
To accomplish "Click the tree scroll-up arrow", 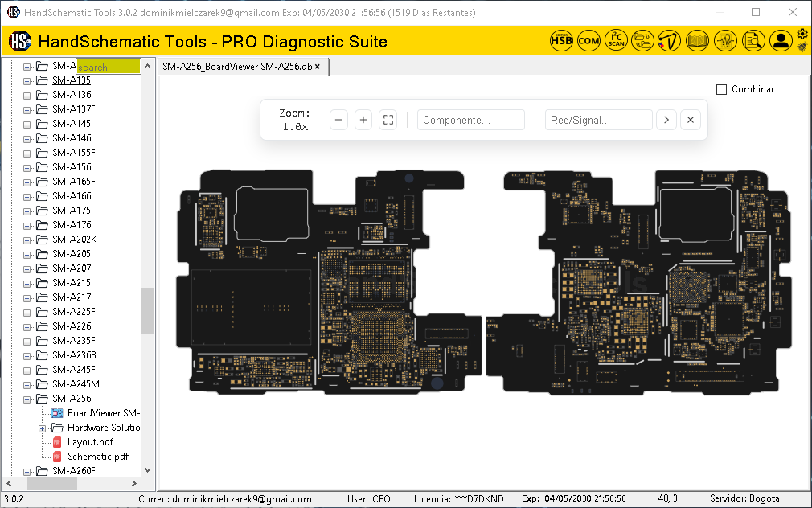I will (x=148, y=66).
